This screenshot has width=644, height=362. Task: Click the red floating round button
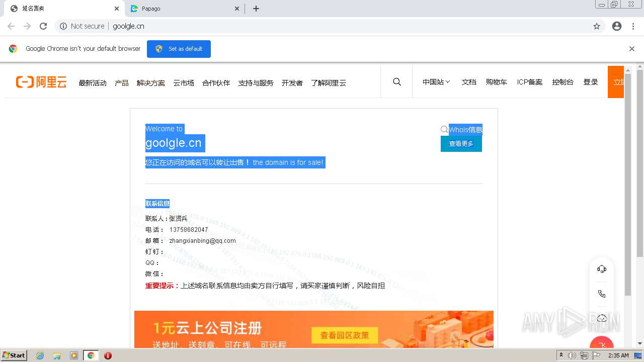tap(602, 344)
